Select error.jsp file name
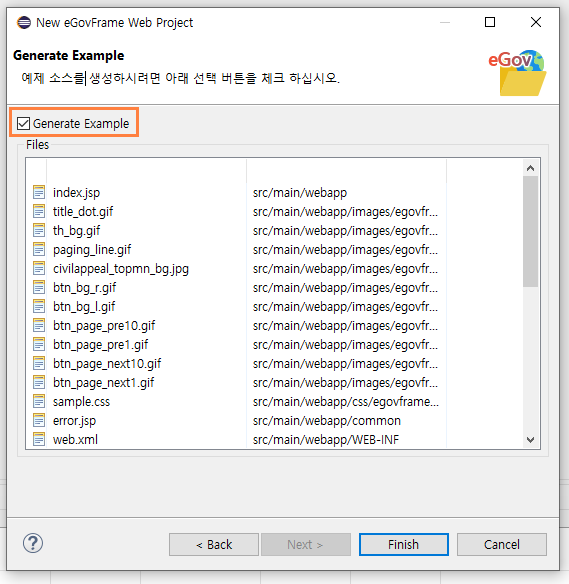 coord(74,420)
